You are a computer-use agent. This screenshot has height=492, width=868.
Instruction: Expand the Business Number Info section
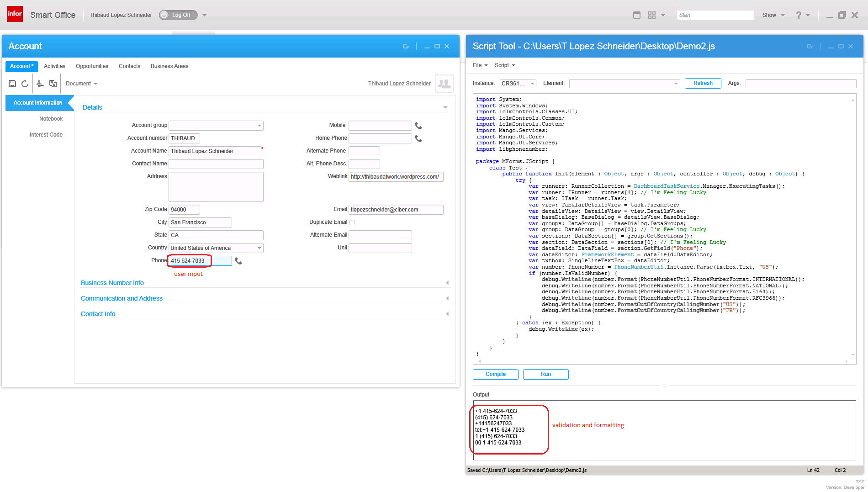pos(112,283)
